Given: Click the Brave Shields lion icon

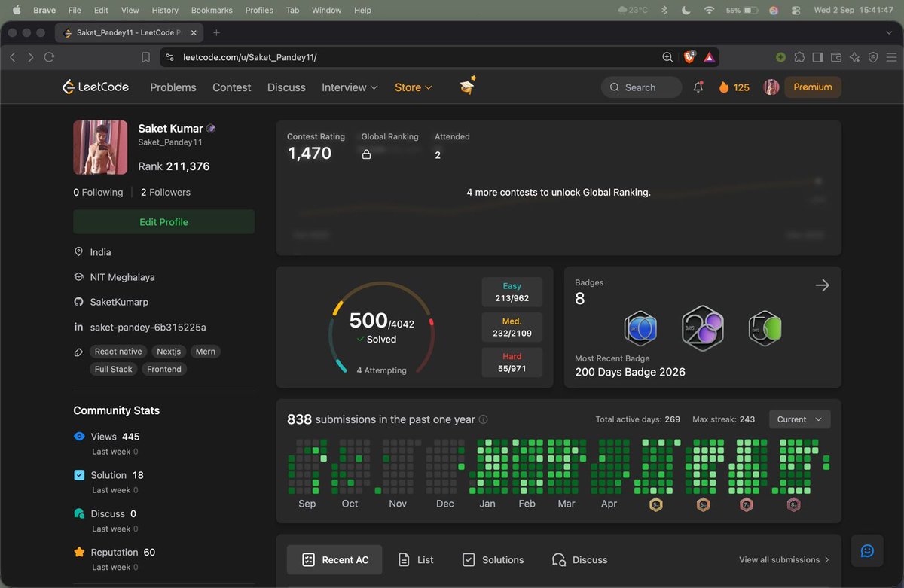Looking at the screenshot, I should click(x=689, y=57).
